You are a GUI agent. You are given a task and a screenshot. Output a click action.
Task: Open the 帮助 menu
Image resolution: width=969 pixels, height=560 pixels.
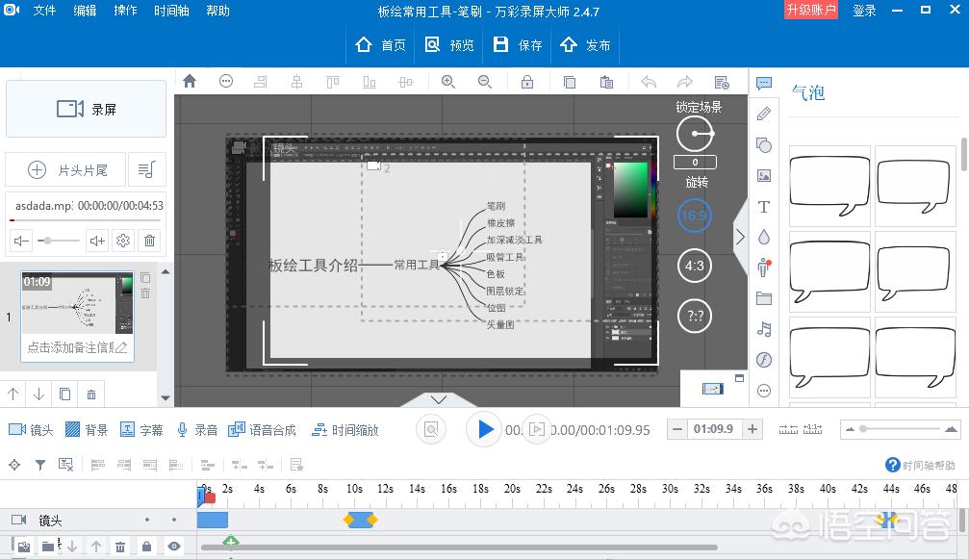tap(217, 11)
